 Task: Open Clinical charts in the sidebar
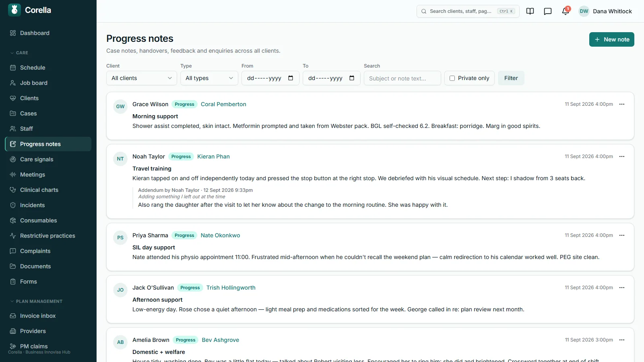click(x=48, y=190)
